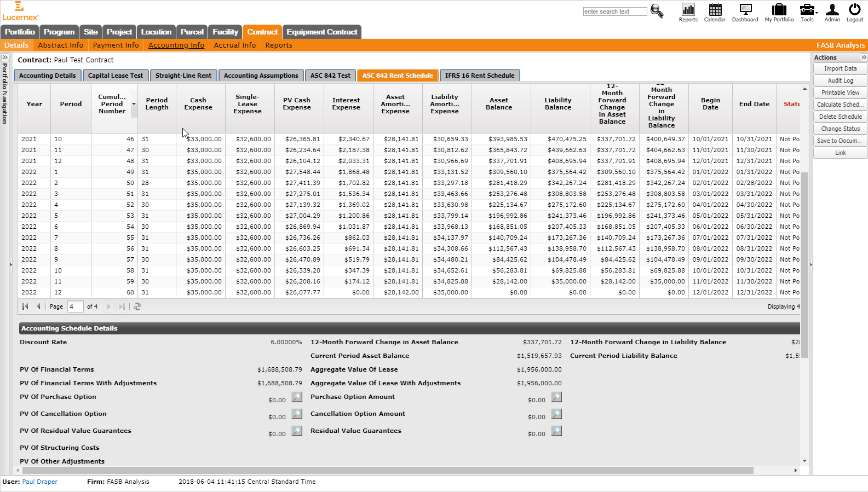Click the Printable View action button
868x492 pixels.
(x=841, y=92)
